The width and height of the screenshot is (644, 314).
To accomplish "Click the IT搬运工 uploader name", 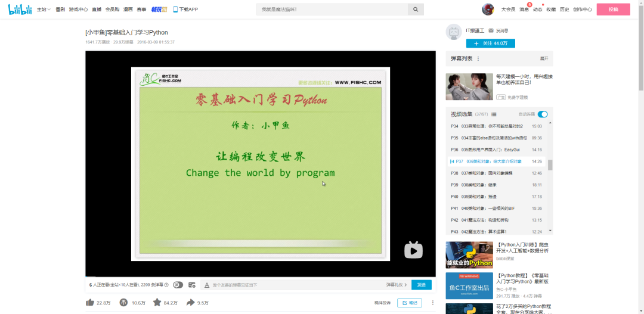I will pos(475,30).
